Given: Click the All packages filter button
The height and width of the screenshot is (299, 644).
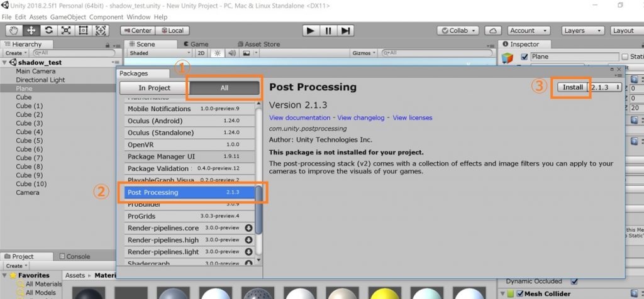Looking at the screenshot, I should click(225, 88).
